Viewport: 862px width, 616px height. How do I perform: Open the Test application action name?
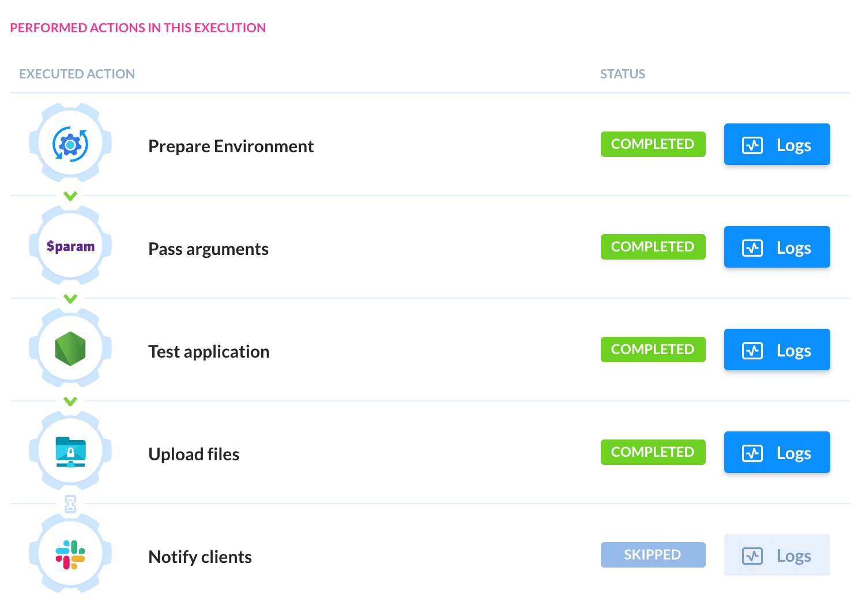[x=209, y=352]
